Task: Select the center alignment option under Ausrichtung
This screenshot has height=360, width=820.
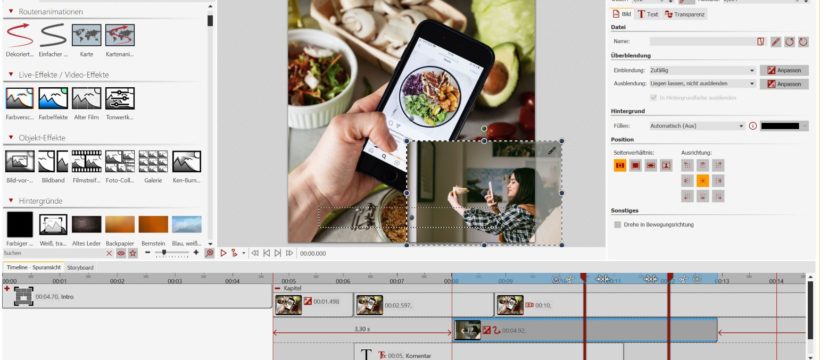Action: tap(703, 181)
